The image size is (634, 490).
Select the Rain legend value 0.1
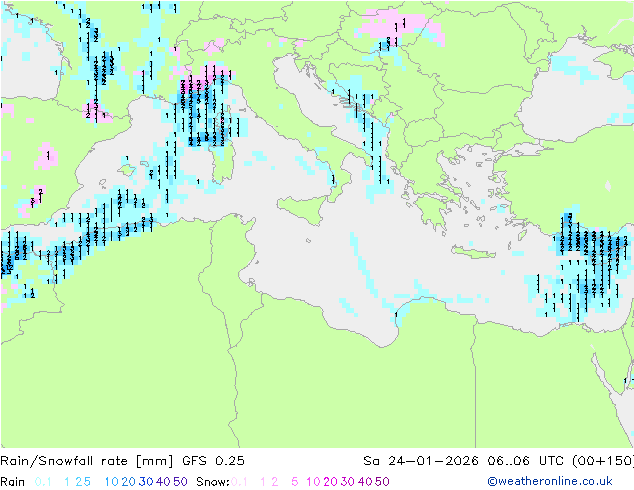43,482
